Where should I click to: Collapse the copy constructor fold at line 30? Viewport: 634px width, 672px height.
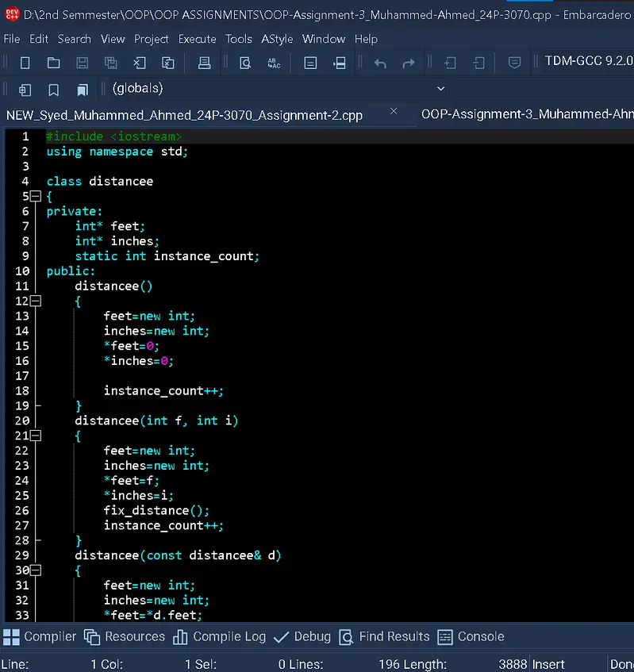coord(35,570)
